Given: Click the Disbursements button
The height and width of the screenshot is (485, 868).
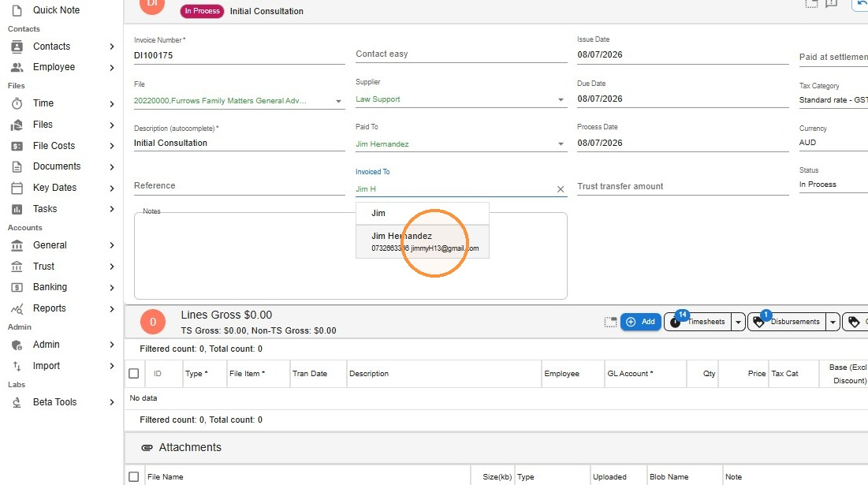Looking at the screenshot, I should point(787,322).
